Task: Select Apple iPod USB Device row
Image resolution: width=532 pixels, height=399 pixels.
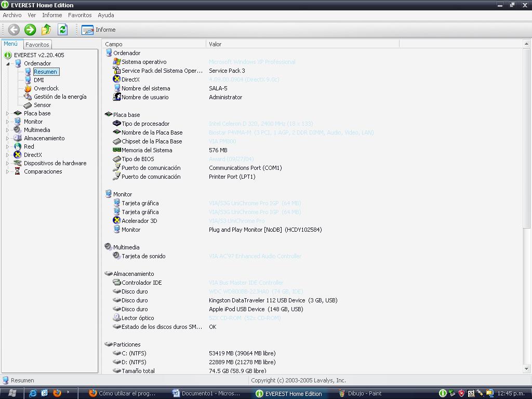Action: click(x=256, y=309)
